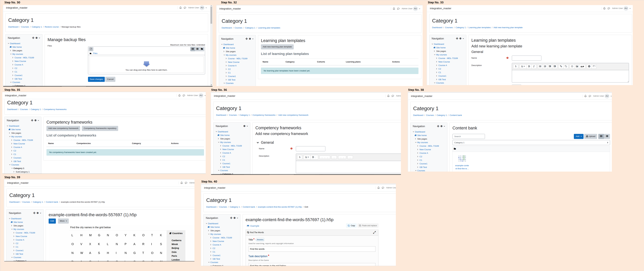The height and width of the screenshot is (271, 644).
Task: Insert image in learning plan template editor
Action: pyautogui.click(x=577, y=66)
